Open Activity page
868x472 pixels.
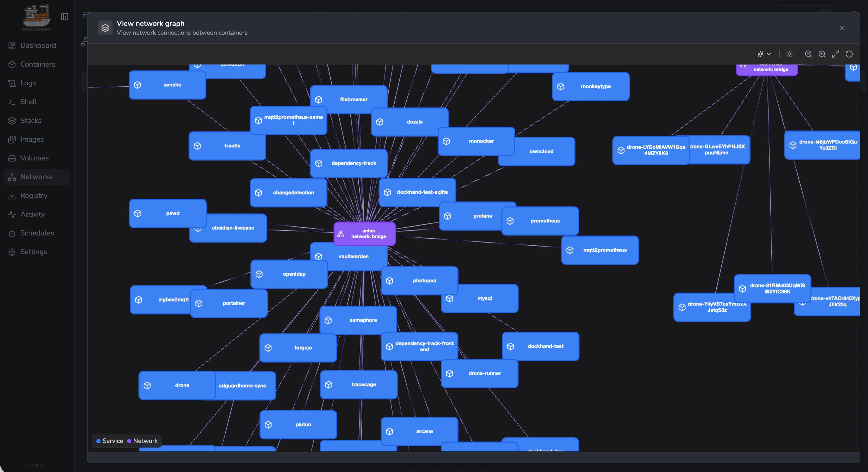click(37, 214)
